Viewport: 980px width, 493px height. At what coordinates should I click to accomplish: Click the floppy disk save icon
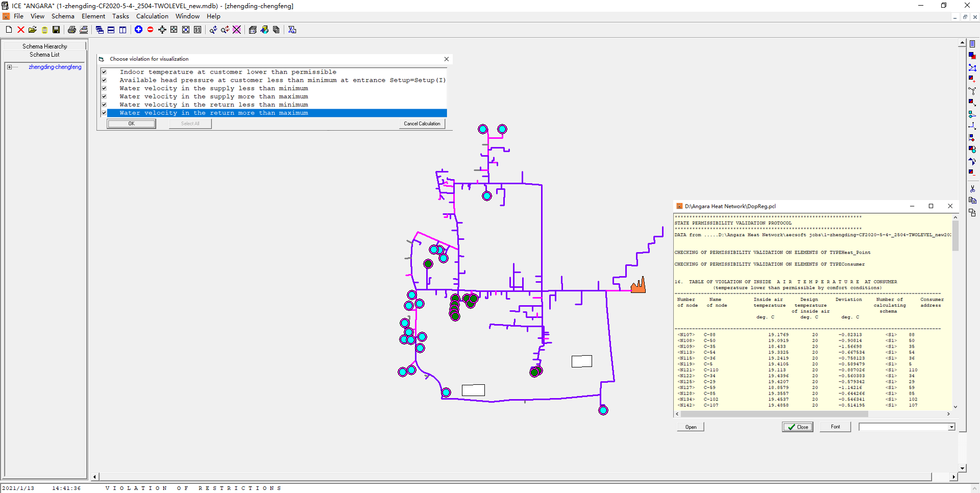(56, 30)
